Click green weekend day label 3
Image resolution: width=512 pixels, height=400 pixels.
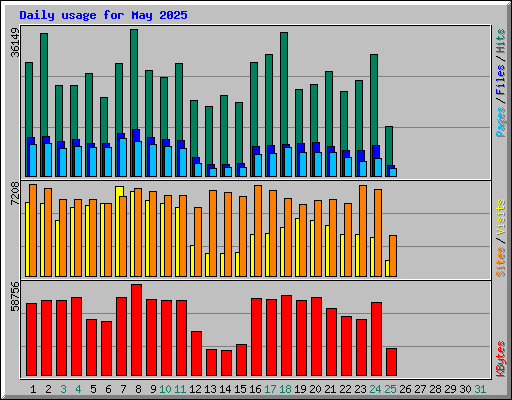(63, 389)
